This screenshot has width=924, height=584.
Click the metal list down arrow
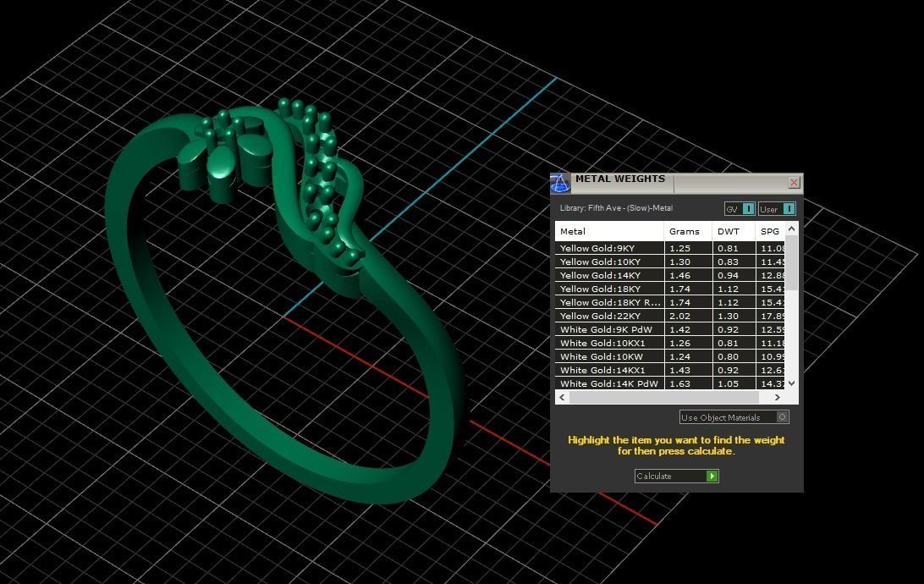point(791,383)
